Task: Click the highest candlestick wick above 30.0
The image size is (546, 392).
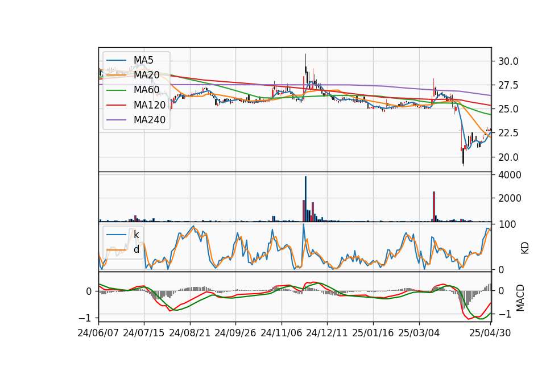Action: tap(306, 60)
